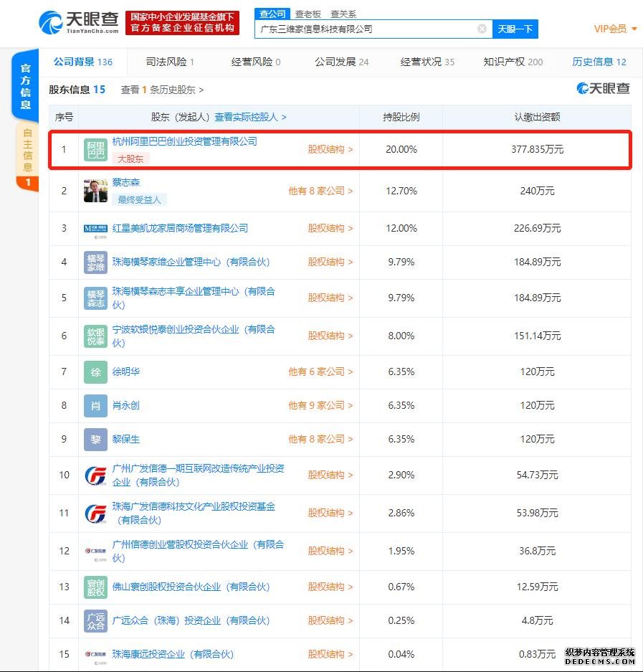Open 股权结构 for 佛山寰创股权投资合伙企业

point(330,587)
